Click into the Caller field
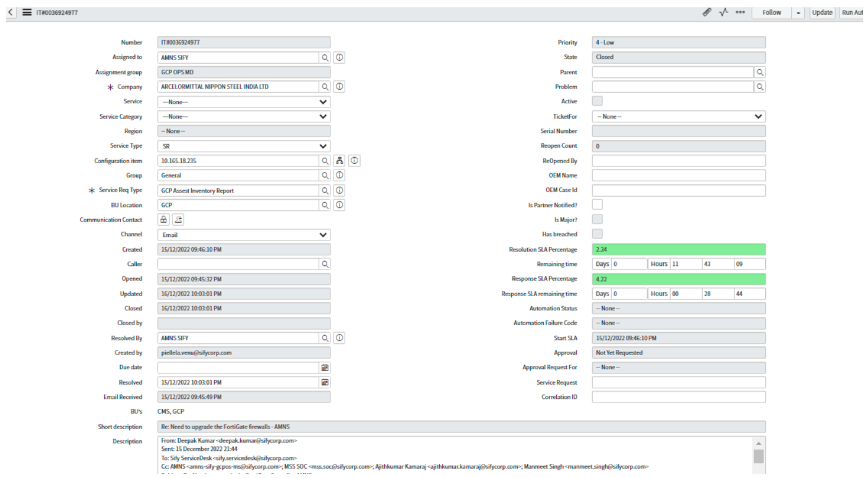Screen dimensions: 868x478 238,264
